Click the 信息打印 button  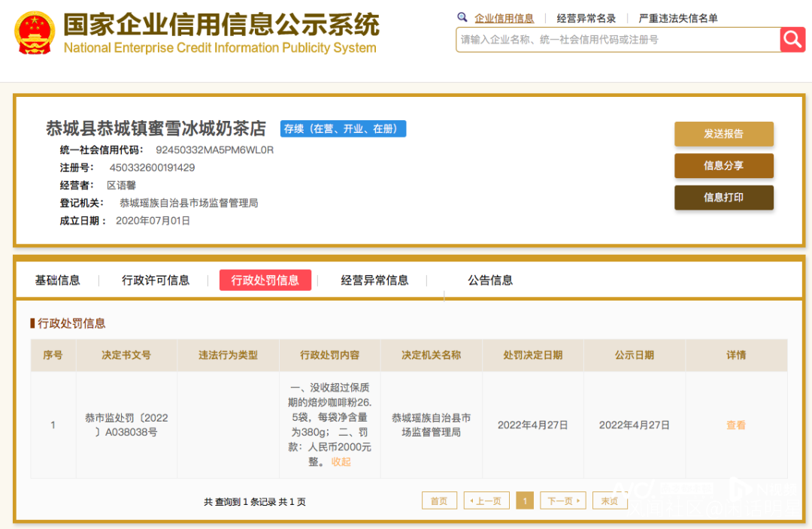[x=723, y=197]
